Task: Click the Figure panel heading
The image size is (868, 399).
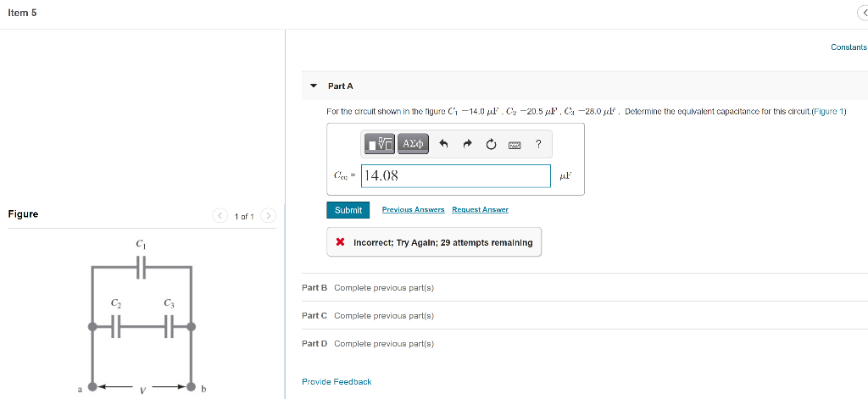Action: click(x=23, y=214)
